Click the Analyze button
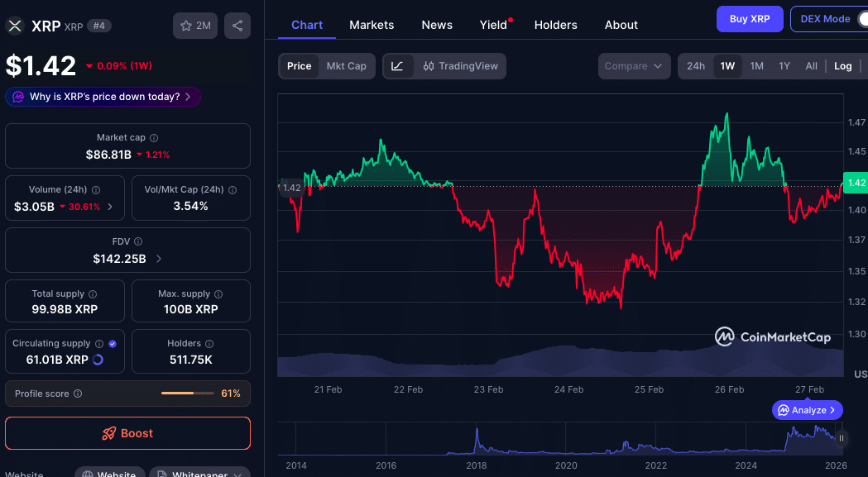 click(807, 410)
